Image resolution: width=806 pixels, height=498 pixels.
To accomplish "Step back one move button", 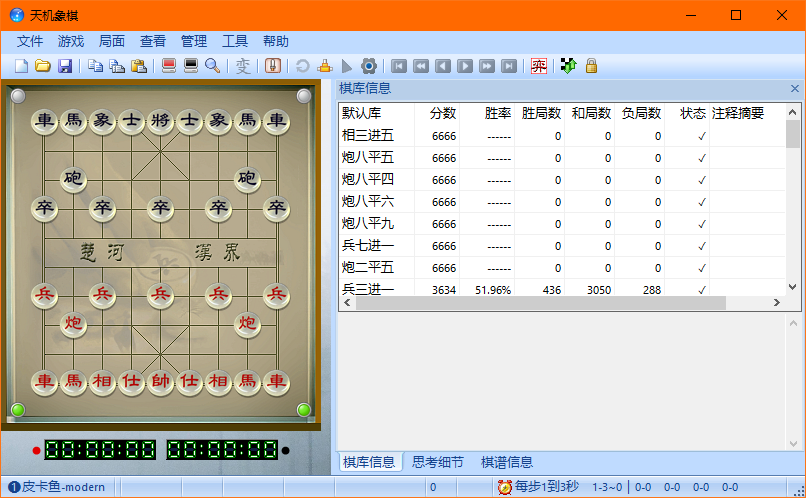I will point(443,66).
